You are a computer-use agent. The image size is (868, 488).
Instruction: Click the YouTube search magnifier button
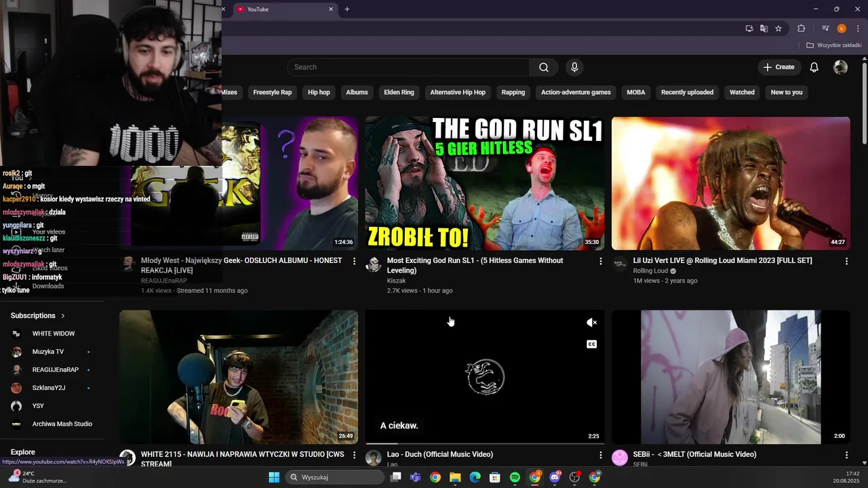click(544, 67)
